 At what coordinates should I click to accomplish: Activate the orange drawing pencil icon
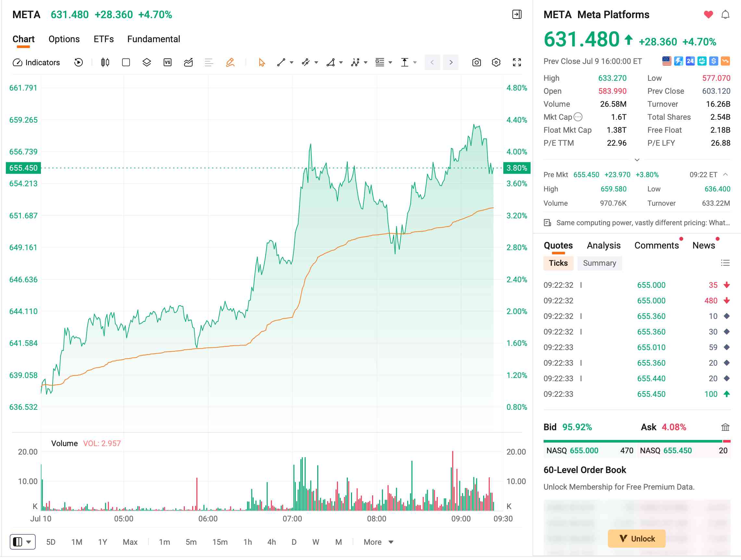coord(230,63)
